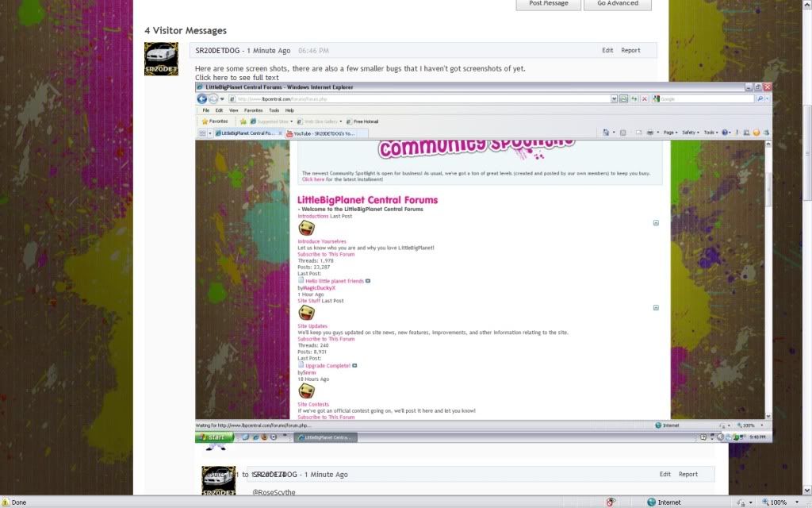Click the Done status warning icon
This screenshot has width=812, height=508.
click(x=6, y=502)
